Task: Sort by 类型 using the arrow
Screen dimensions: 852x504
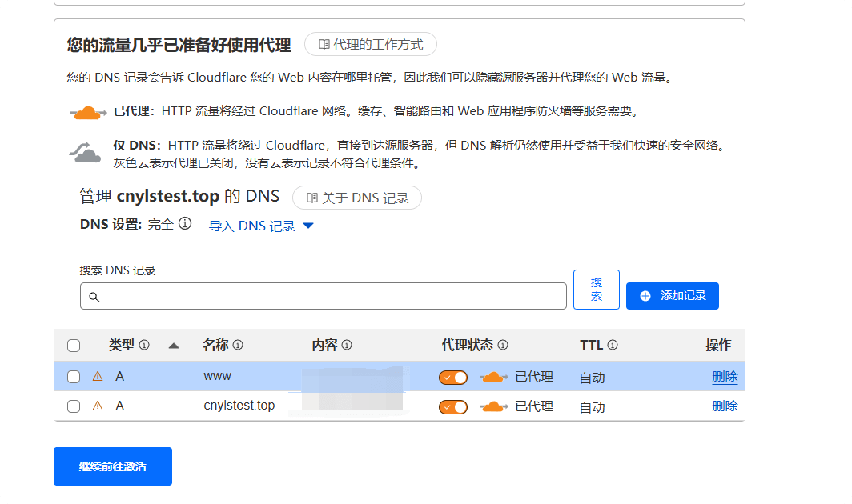Action: 174,346
